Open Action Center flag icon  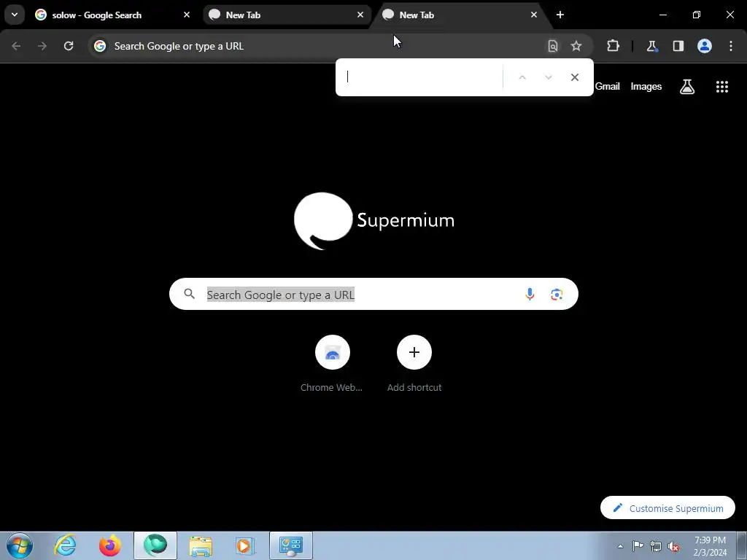tap(638, 546)
